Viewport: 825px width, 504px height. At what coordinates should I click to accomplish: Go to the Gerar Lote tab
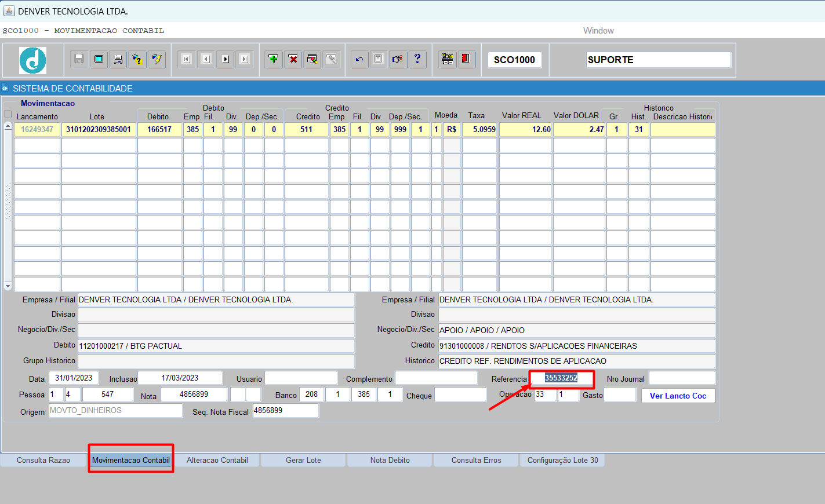pyautogui.click(x=303, y=461)
